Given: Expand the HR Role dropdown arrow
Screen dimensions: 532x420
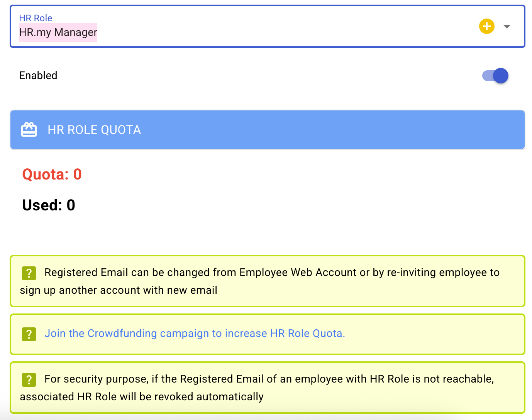Looking at the screenshot, I should (x=507, y=26).
